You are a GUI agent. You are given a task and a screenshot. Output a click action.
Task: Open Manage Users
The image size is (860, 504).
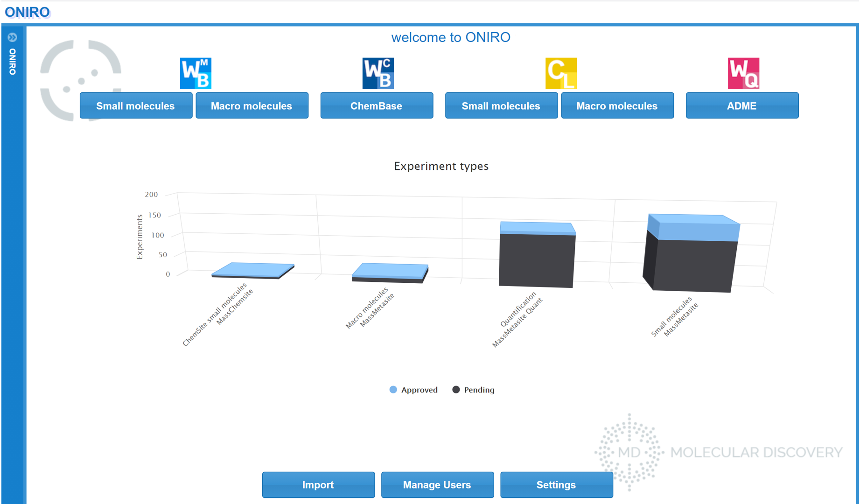point(437,485)
